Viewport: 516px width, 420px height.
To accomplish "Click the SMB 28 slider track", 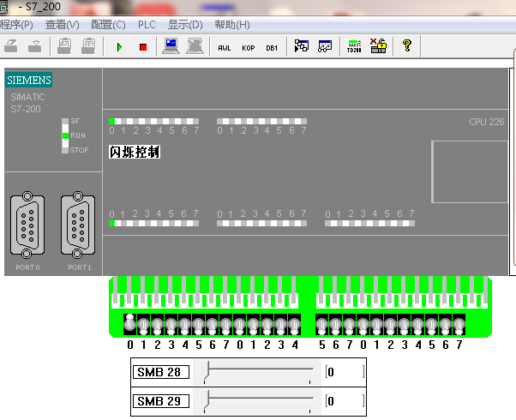I will 259,371.
